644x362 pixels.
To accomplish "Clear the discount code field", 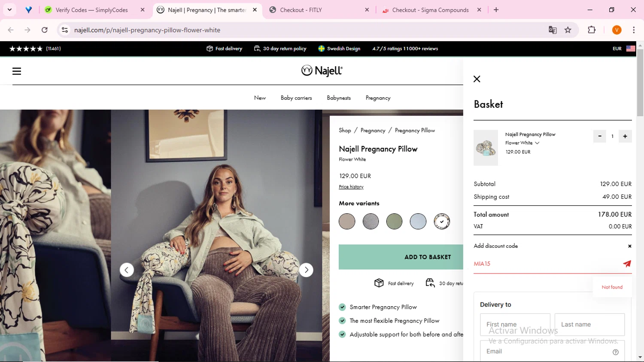I will (x=630, y=246).
